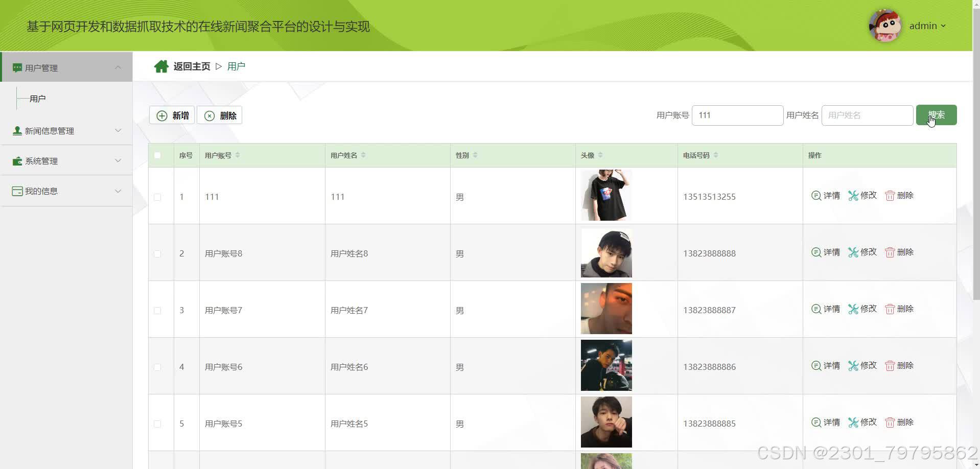The image size is (980, 469).
Task: Sort by 用户姓名 column arrows
Action: click(363, 155)
